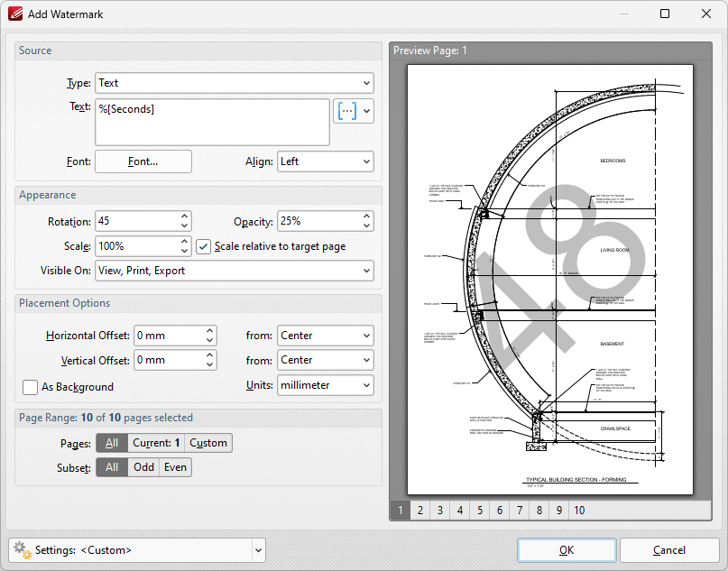
Task: Choose Custom page range option
Action: (x=208, y=443)
